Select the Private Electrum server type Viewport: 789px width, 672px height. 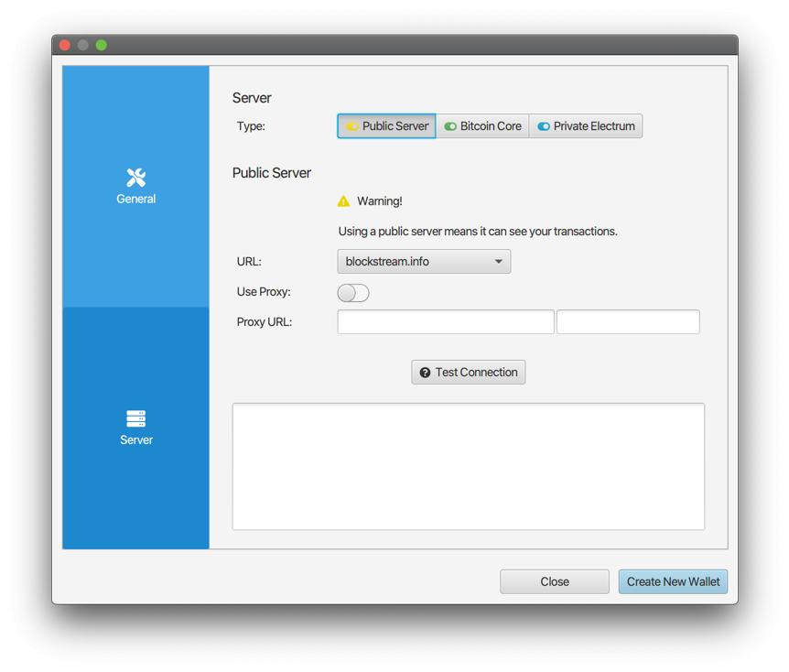586,125
